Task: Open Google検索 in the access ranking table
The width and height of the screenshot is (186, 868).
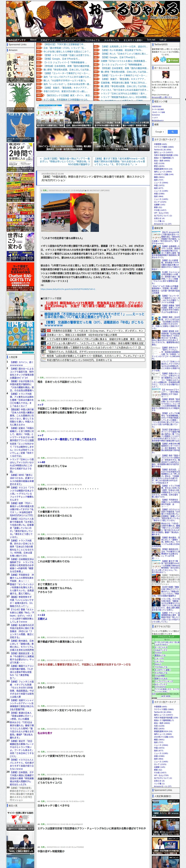Action: [x=159, y=675]
